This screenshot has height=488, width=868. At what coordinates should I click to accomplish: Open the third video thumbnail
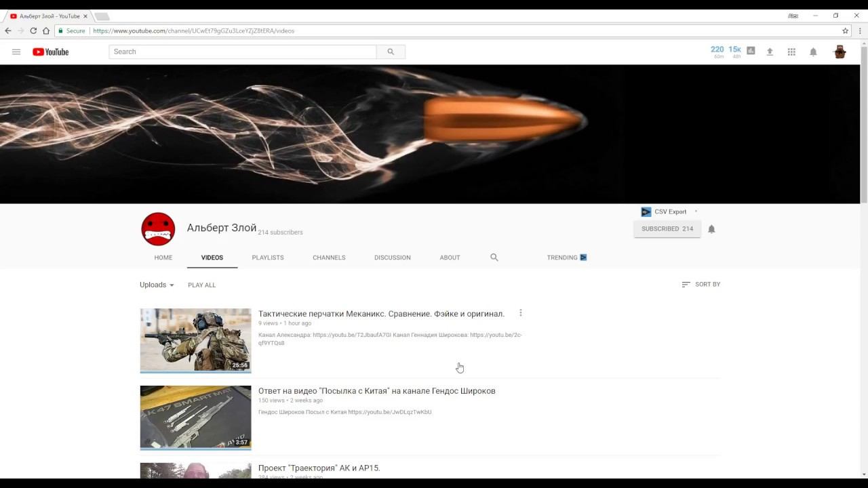pyautogui.click(x=195, y=470)
